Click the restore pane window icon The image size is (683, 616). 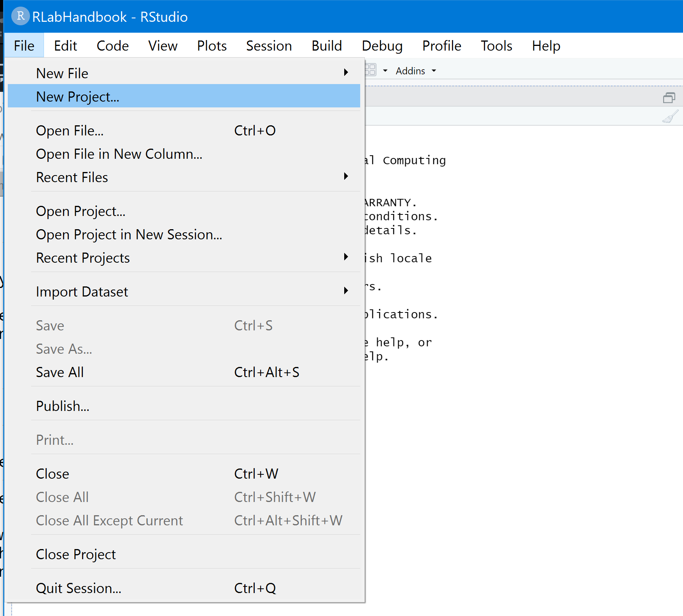pos(669,98)
